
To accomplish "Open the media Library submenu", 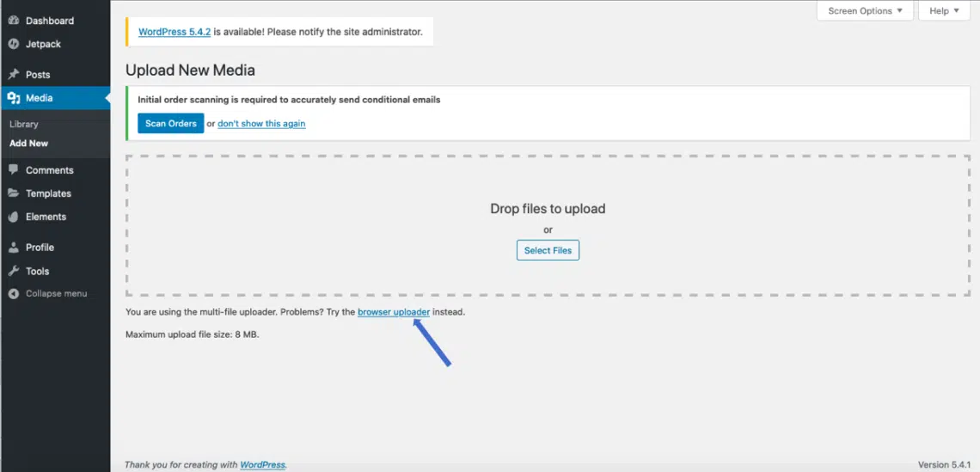I will (24, 125).
